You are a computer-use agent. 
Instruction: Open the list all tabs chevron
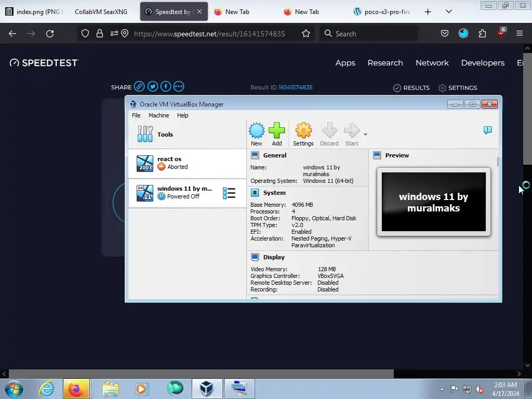pos(448,11)
